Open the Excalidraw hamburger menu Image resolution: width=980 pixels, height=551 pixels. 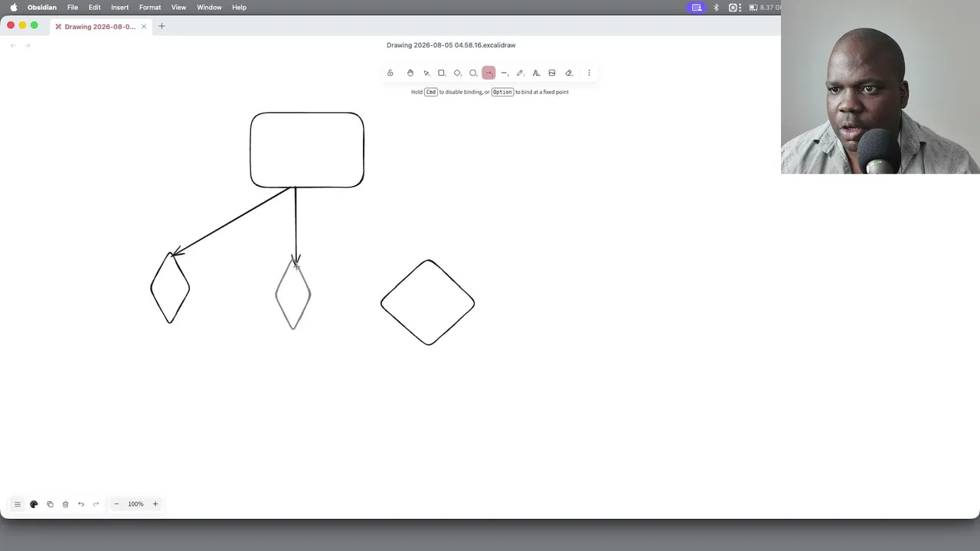point(17,504)
